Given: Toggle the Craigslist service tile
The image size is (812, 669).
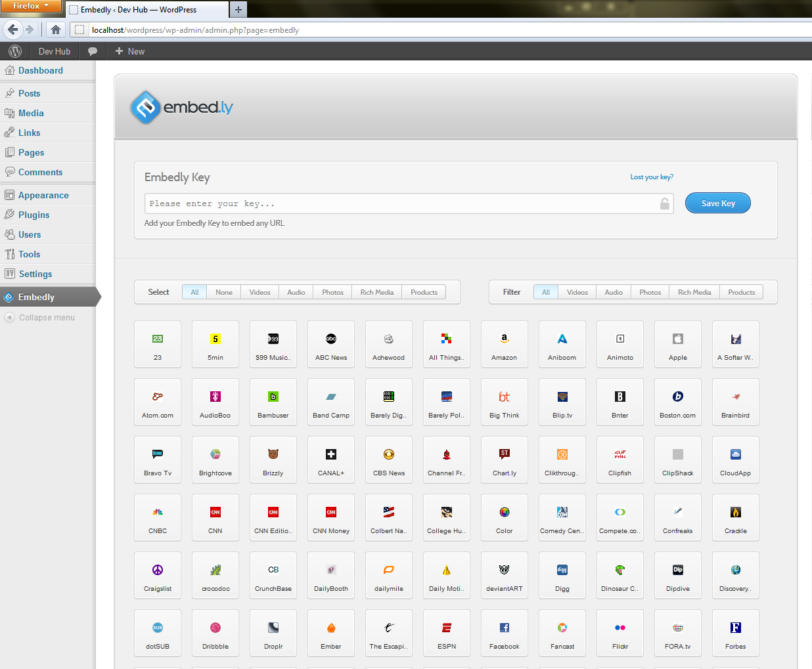Looking at the screenshot, I should [x=158, y=575].
